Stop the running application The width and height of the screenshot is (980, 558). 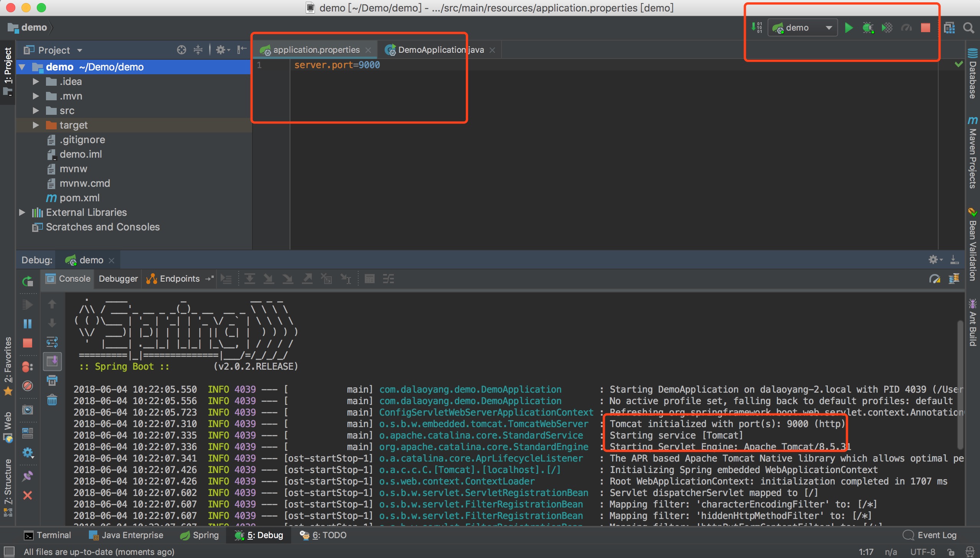pyautogui.click(x=926, y=28)
